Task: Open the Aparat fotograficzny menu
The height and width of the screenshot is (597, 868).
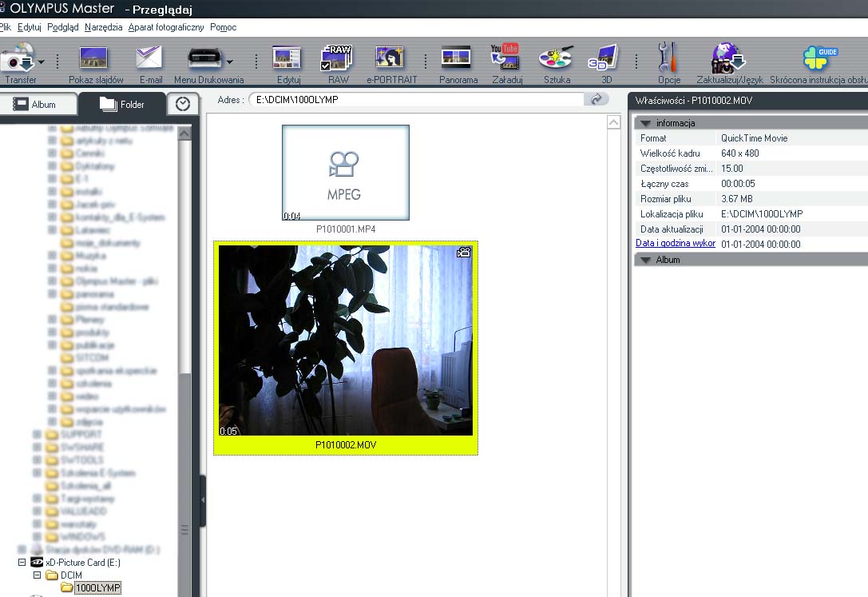Action: (166, 27)
